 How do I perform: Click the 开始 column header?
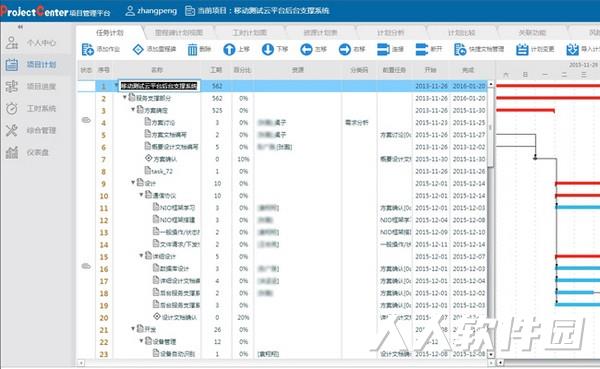coord(430,70)
